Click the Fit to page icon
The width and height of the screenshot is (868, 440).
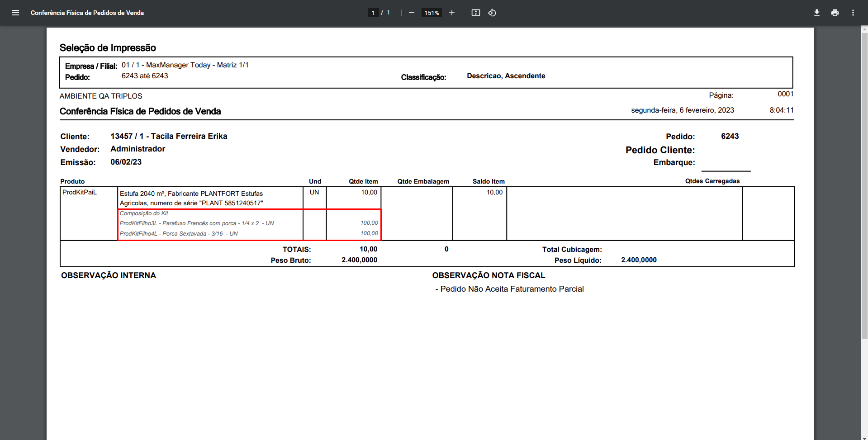[476, 13]
